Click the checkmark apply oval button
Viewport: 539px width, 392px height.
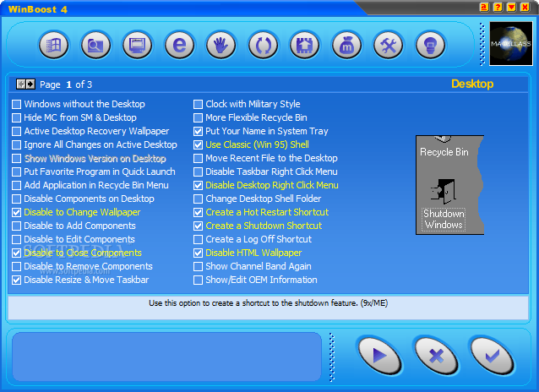point(493,356)
